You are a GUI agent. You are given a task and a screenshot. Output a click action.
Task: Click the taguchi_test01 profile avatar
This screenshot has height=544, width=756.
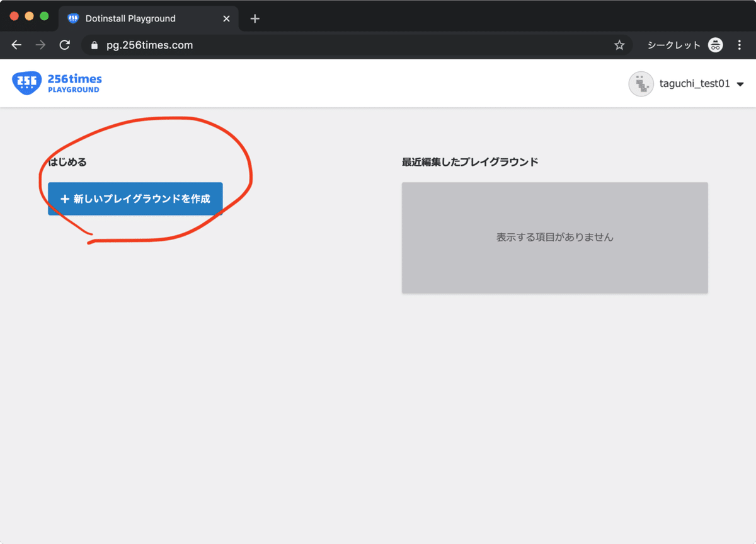[641, 84]
